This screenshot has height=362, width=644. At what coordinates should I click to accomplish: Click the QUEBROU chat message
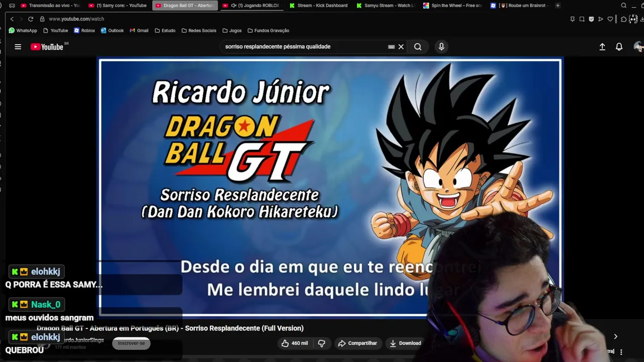coord(24,350)
